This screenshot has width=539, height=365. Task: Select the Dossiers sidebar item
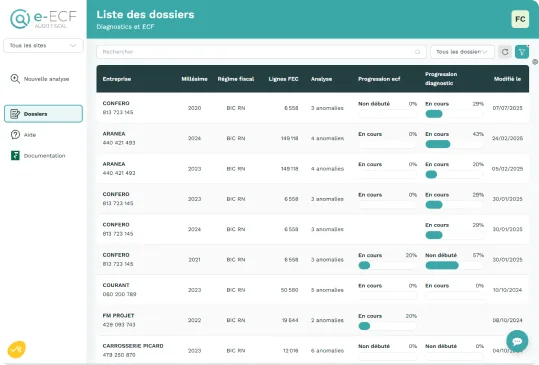[43, 114]
